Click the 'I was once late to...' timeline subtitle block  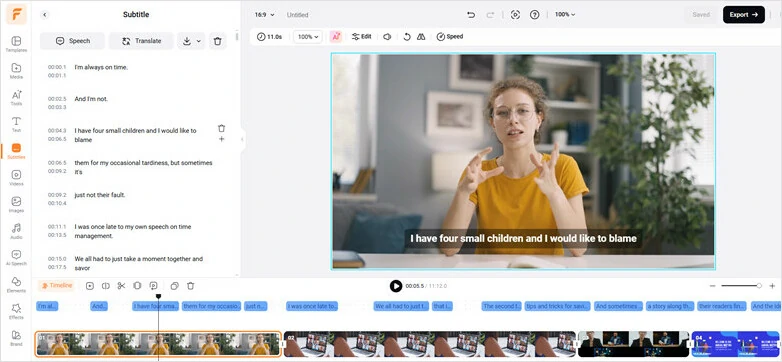[x=312, y=306]
